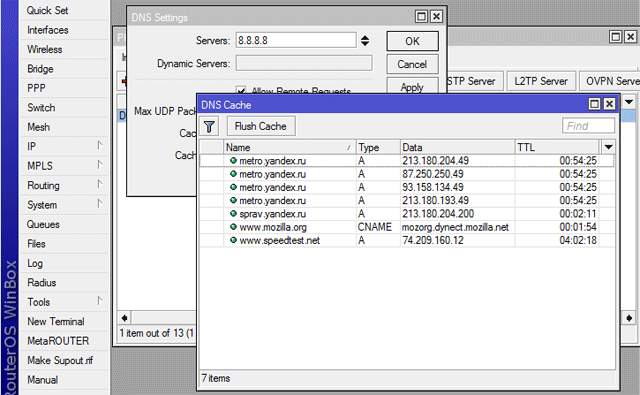
Task: Sort DNS Cache by Name column
Action: click(x=289, y=147)
